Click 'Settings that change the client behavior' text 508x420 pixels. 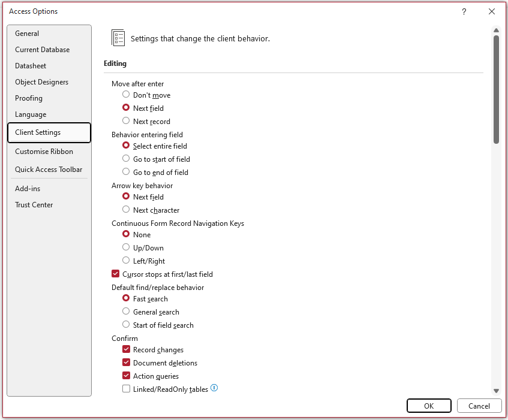[x=200, y=38]
